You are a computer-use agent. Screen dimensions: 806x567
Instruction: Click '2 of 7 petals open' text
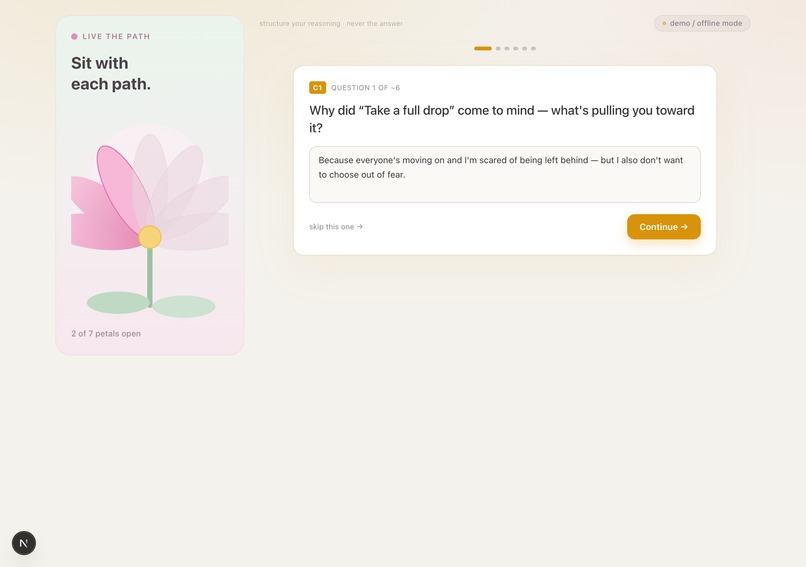(x=106, y=334)
